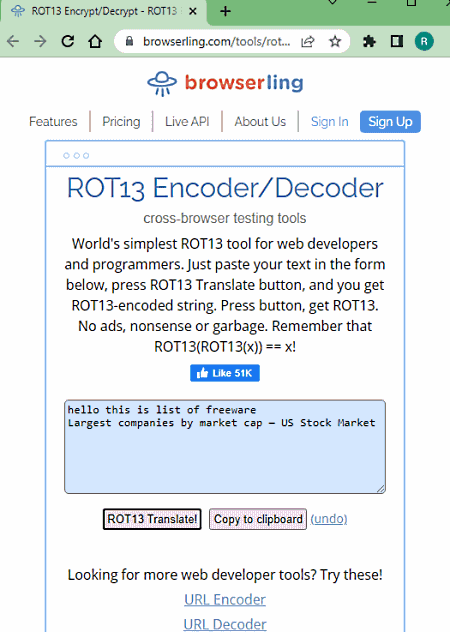The height and width of the screenshot is (632, 450).
Task: Reload the page
Action: (x=68, y=41)
